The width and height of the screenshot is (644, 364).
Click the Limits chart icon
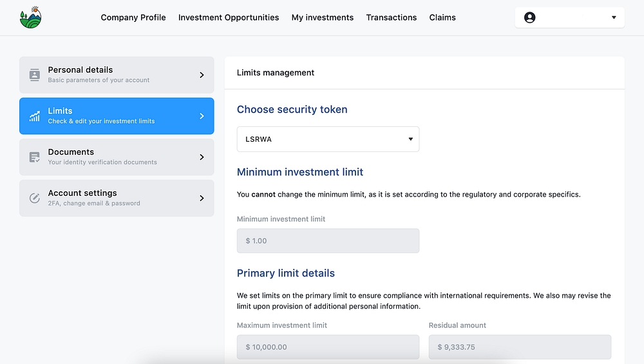(x=35, y=116)
